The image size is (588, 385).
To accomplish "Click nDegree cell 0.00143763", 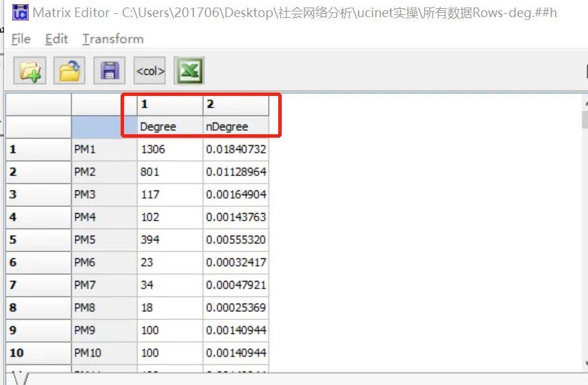I will 236,217.
